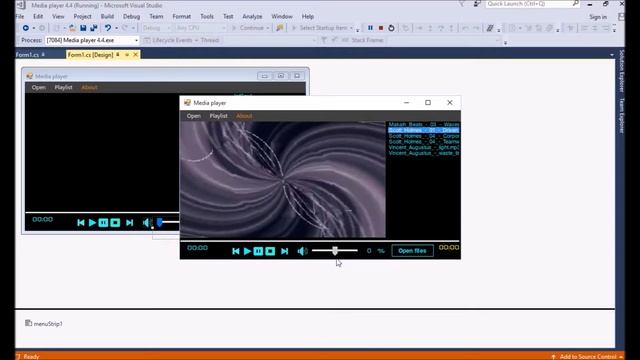Image resolution: width=640 pixels, height=360 pixels.
Task: Expand the Undo history dropdown arrow
Action: pos(116,28)
